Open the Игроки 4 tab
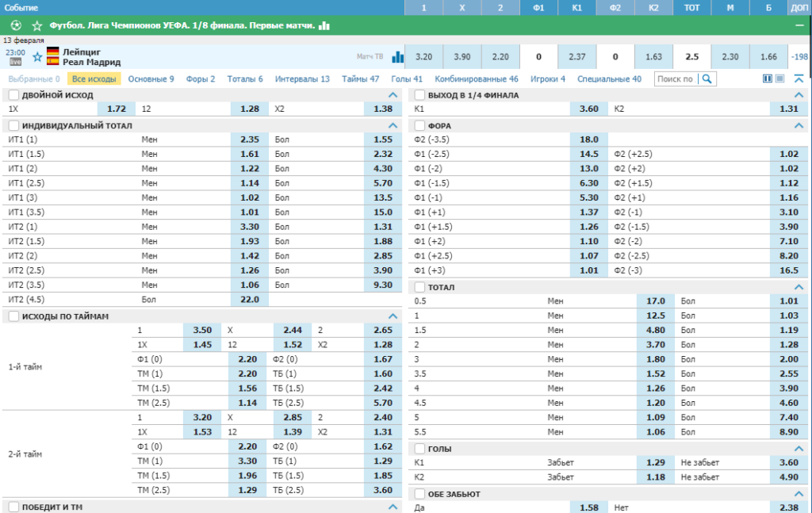The height and width of the screenshot is (513, 812). click(548, 78)
